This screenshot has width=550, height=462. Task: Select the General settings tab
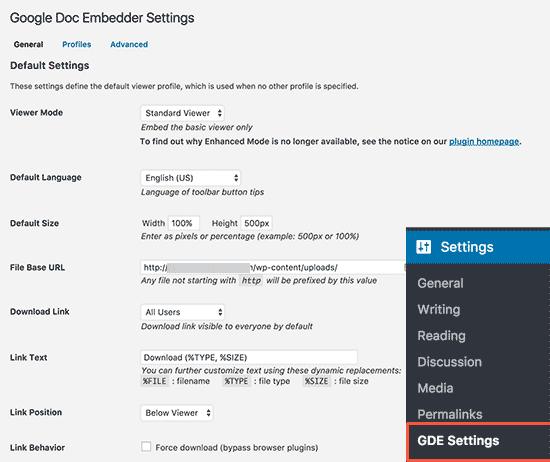28,44
